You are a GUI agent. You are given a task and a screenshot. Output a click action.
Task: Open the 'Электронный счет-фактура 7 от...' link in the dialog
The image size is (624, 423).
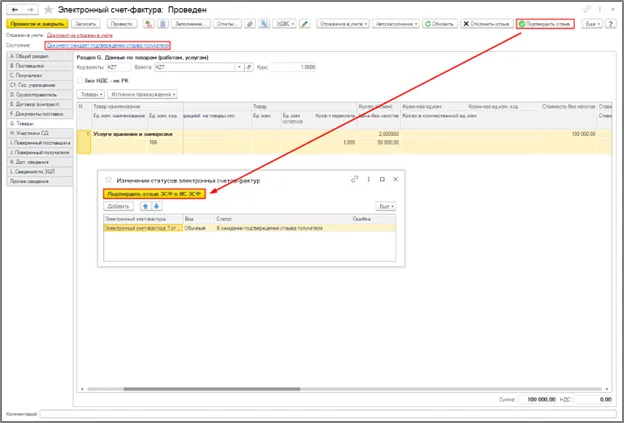pos(143,228)
